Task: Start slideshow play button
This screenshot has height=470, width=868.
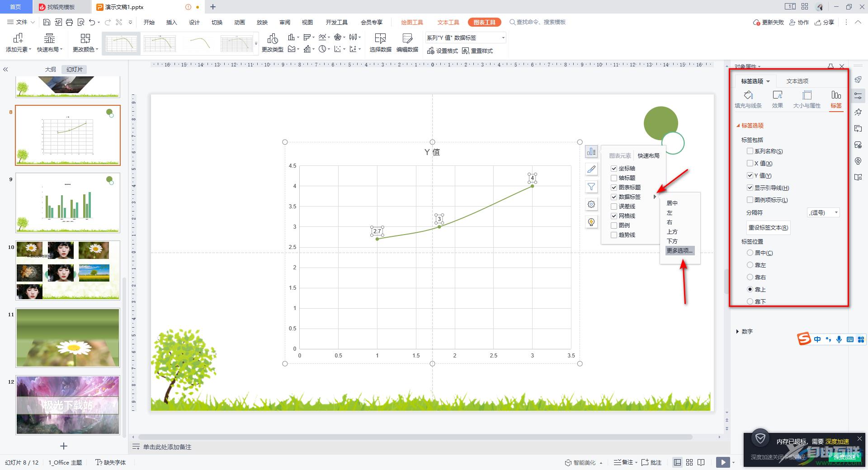Action: [x=723, y=462]
